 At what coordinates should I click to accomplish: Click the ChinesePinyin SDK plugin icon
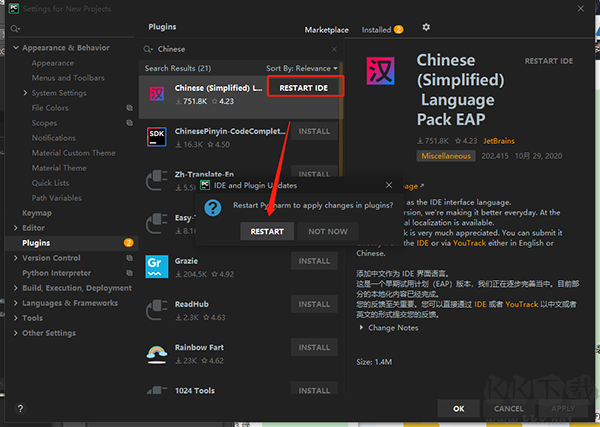coord(157,137)
